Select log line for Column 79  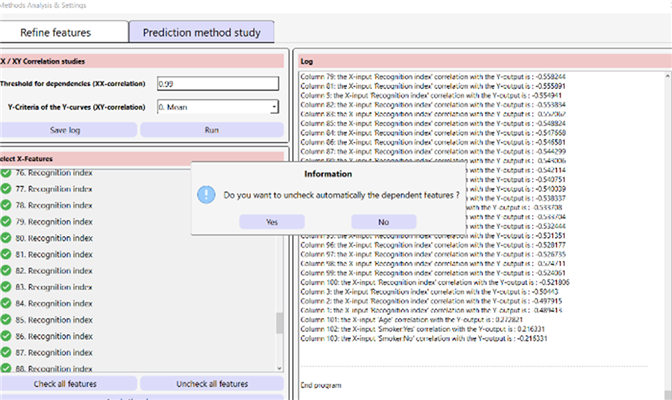click(x=433, y=77)
